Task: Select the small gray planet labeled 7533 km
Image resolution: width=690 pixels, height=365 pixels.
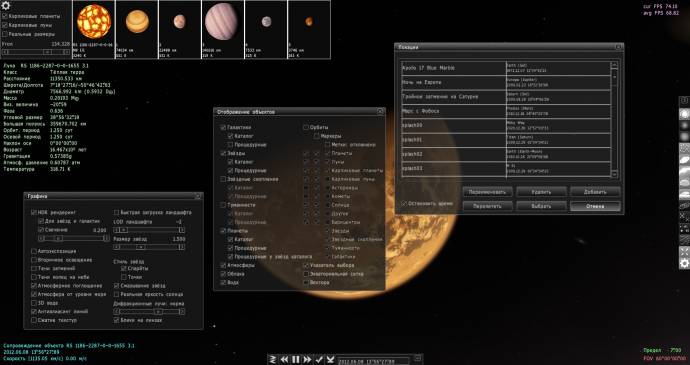Action: [x=266, y=29]
